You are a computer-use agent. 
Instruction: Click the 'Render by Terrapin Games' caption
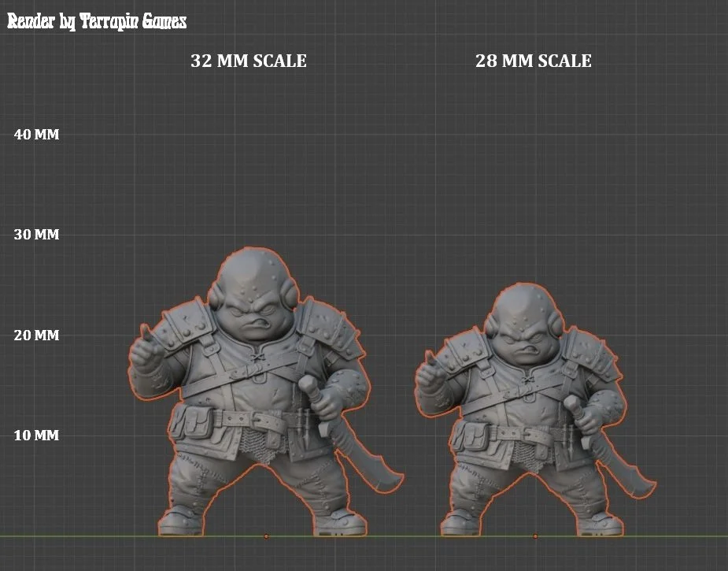97,21
